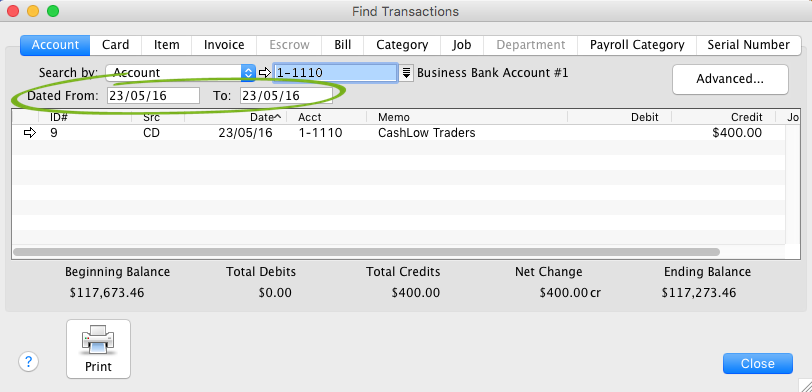Switch to the Invoice tab
The width and height of the screenshot is (812, 392).
pos(224,45)
